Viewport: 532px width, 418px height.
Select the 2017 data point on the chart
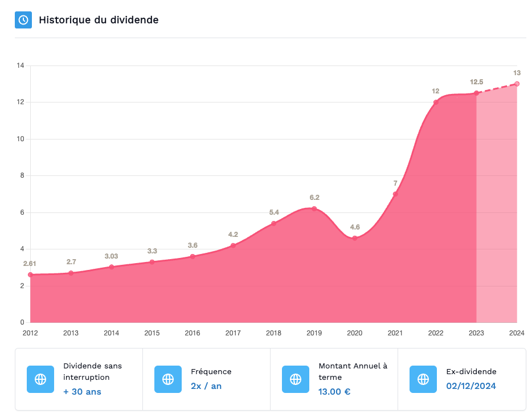pos(233,245)
